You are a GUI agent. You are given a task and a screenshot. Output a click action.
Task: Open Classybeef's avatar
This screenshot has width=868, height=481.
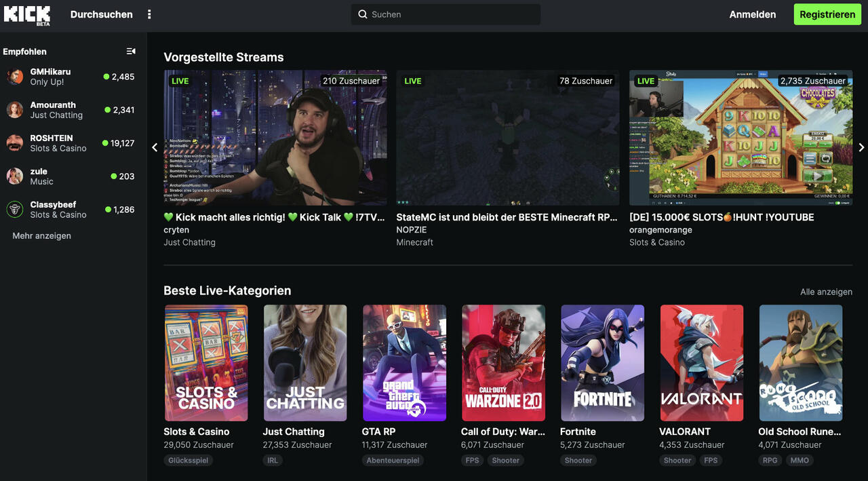point(15,210)
